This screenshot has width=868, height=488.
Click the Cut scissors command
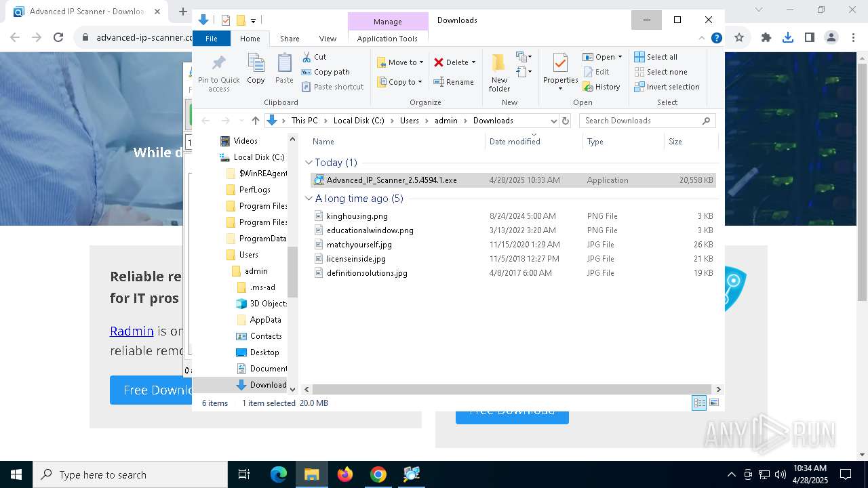pyautogui.click(x=314, y=57)
